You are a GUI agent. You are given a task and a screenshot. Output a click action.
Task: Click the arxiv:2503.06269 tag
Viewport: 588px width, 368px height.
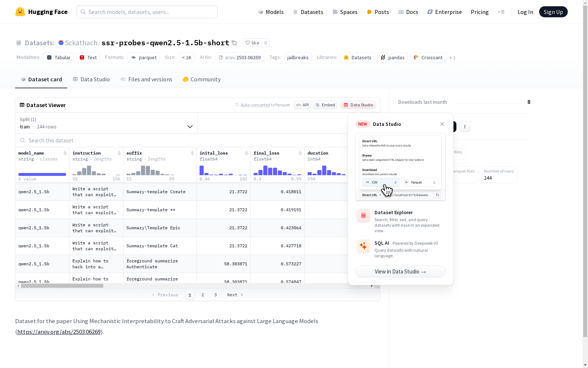(x=240, y=57)
